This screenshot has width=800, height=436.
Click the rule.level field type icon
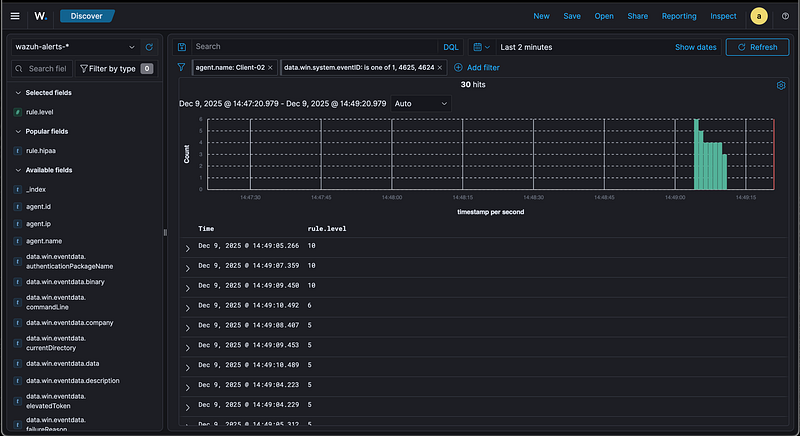(x=18, y=112)
